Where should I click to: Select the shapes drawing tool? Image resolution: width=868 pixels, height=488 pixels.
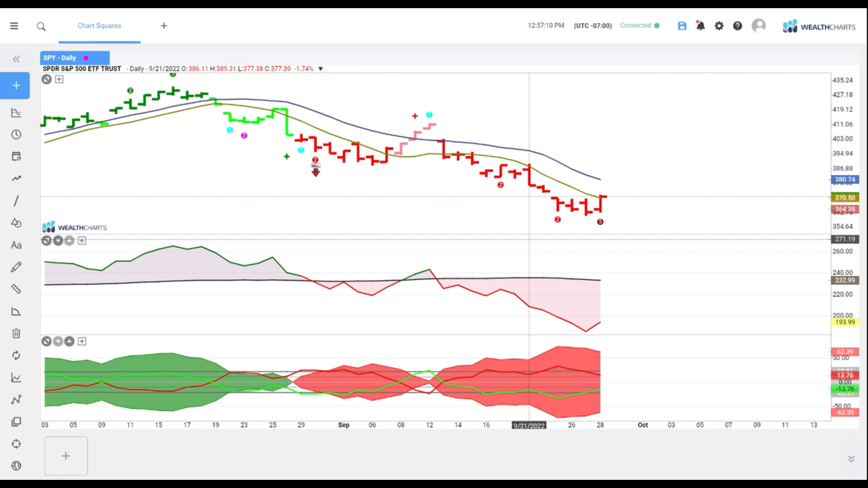pyautogui.click(x=16, y=223)
